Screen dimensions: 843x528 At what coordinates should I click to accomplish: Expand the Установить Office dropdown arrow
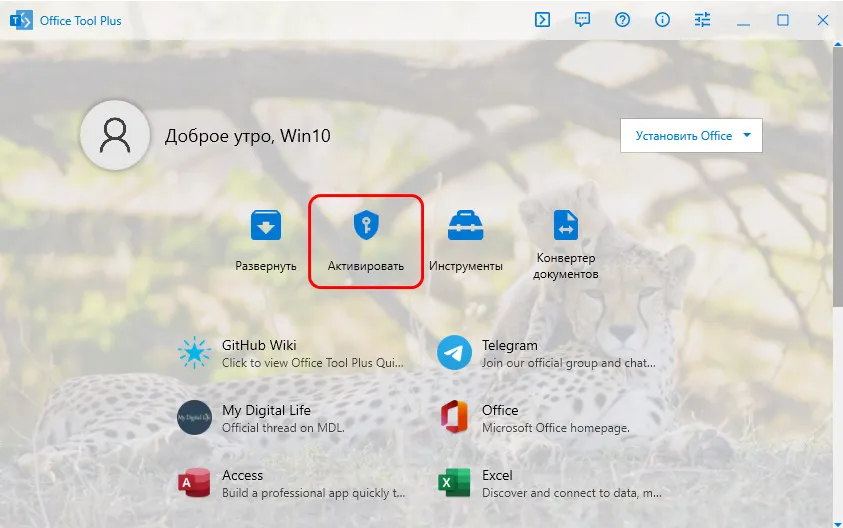coord(747,136)
